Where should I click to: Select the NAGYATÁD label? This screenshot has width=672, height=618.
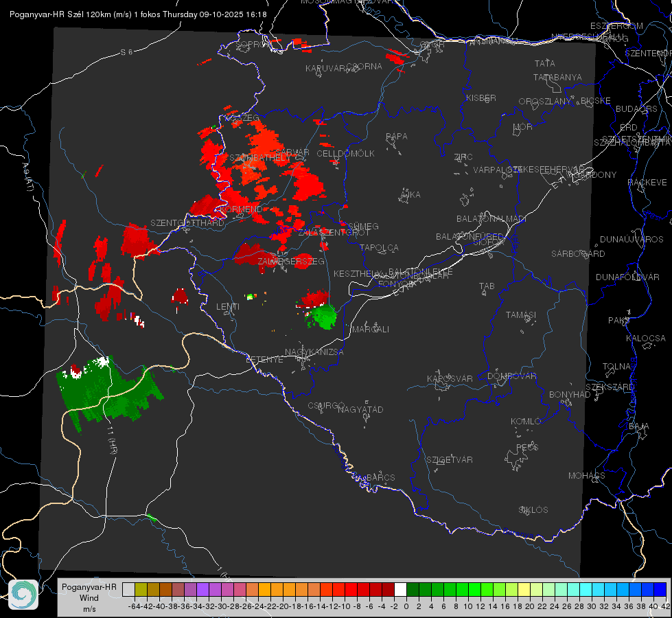[360, 409]
